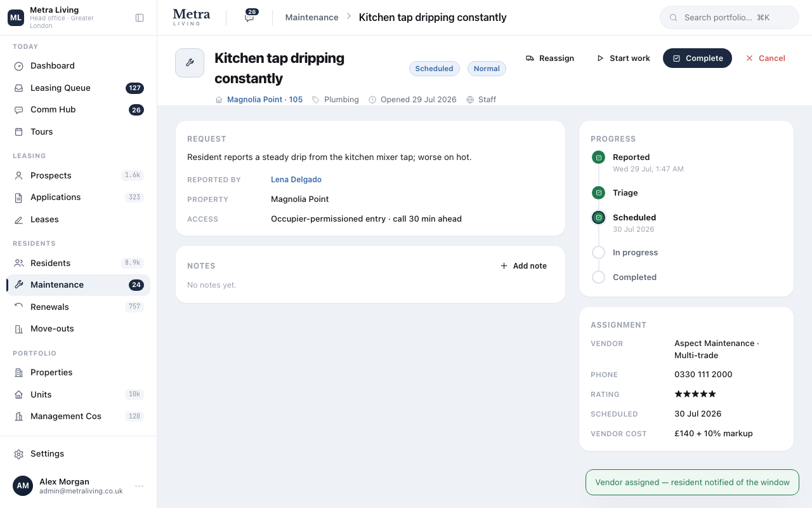Click the Renewals refresh arrow icon
Screen dimensions: 812x508
(x=18, y=307)
